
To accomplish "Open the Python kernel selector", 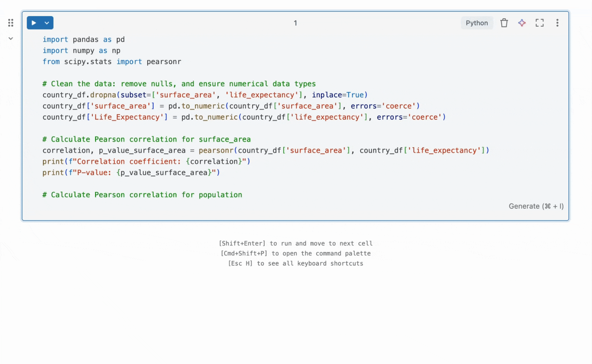I will (x=477, y=23).
